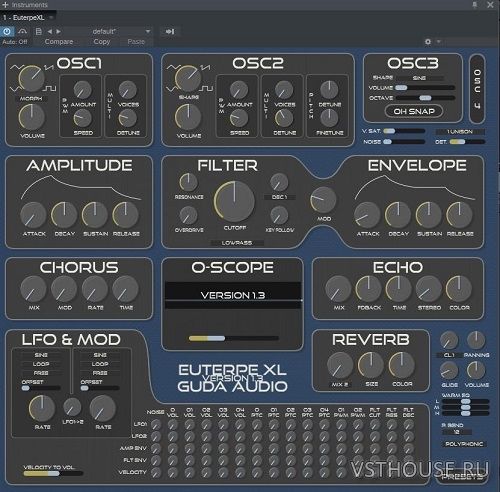Click OSC2 triangle wave icon
The image size is (500, 492).
(x=172, y=89)
